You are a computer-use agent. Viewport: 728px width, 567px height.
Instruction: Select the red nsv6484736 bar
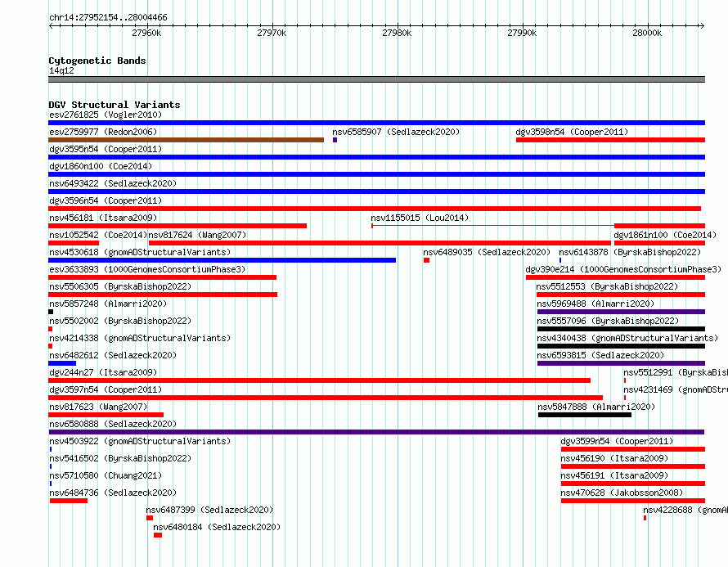point(68,501)
